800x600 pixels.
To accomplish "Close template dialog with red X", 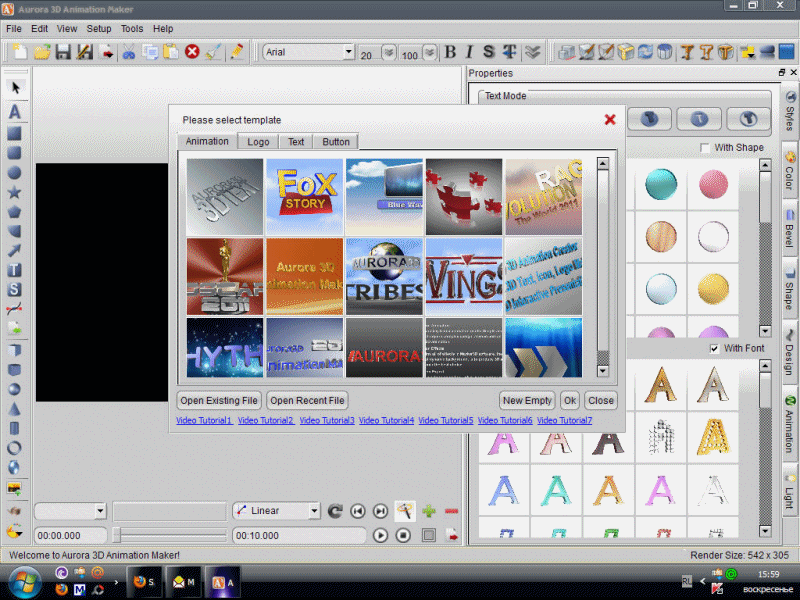I will (x=610, y=119).
